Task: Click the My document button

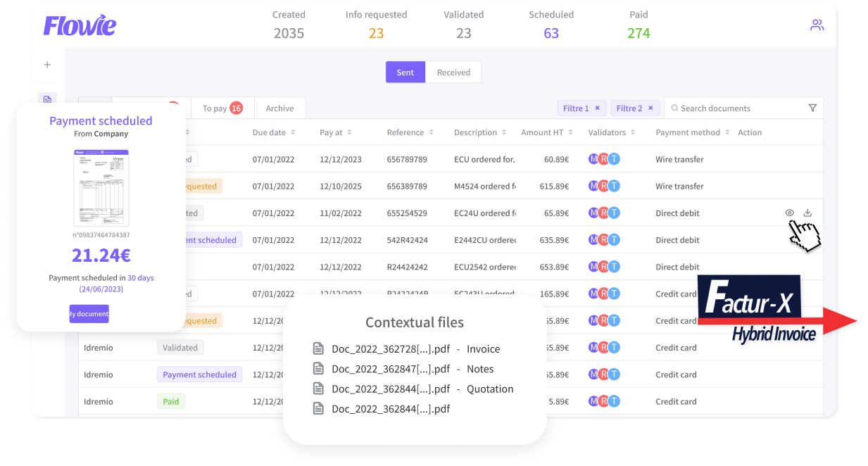Action: [x=89, y=314]
